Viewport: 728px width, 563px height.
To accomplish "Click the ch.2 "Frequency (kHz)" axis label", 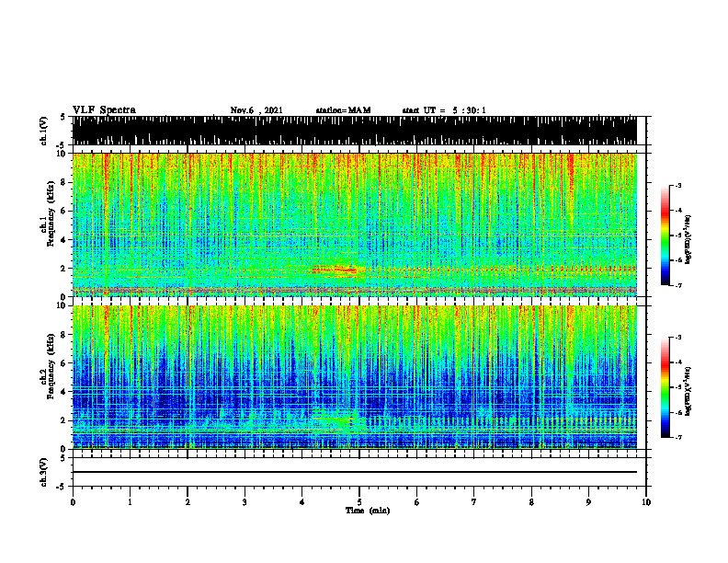I will click(51, 366).
